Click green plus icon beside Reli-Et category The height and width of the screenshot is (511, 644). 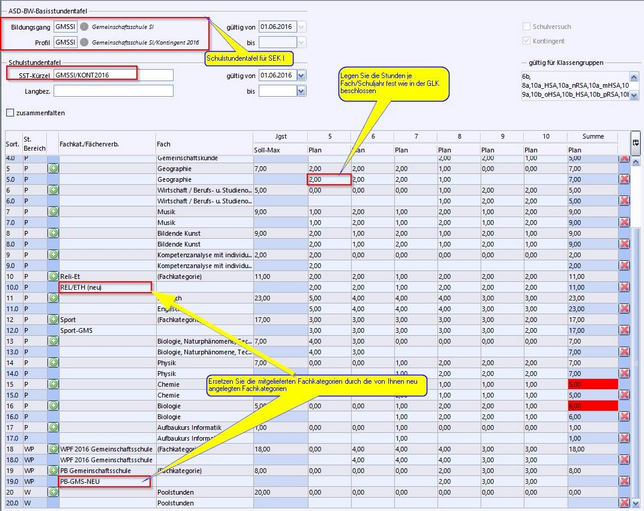52,275
